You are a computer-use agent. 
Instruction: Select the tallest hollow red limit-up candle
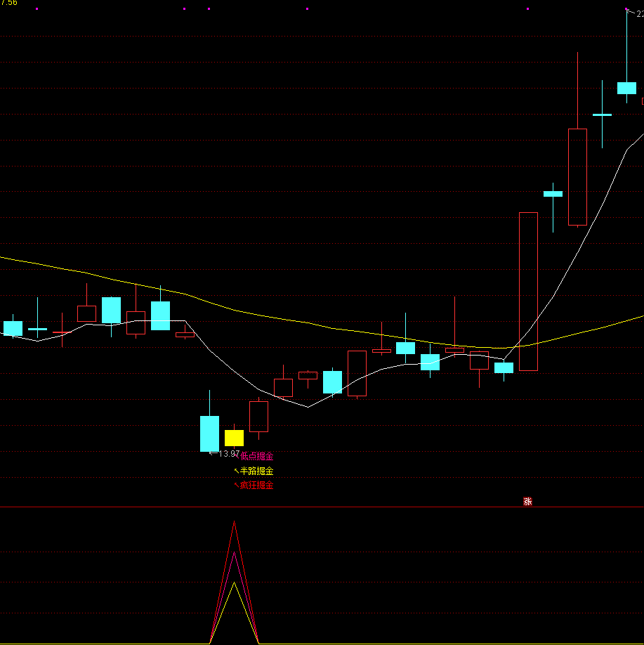528,291
